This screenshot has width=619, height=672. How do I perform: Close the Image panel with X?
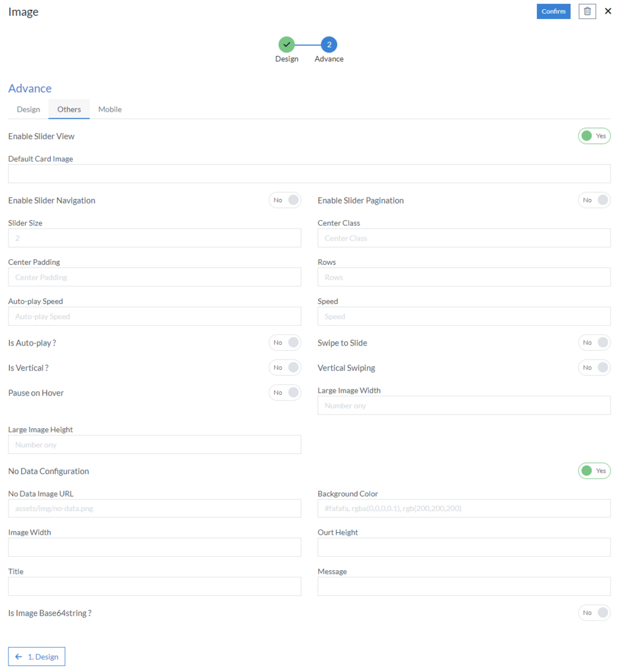[608, 11]
